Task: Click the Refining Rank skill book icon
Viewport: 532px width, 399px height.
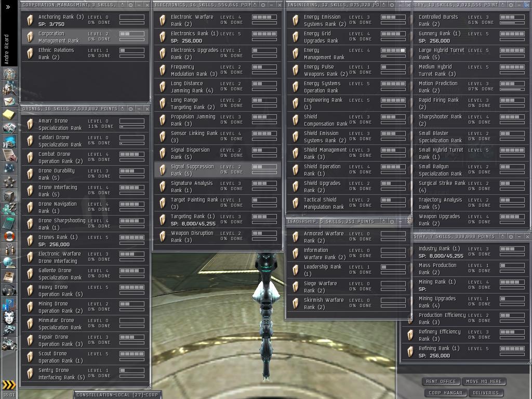Action: (410, 352)
